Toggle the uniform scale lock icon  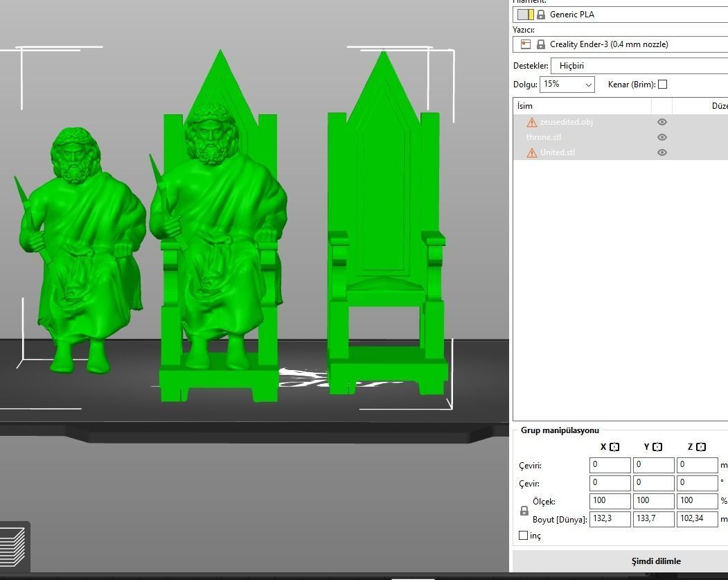coord(524,511)
